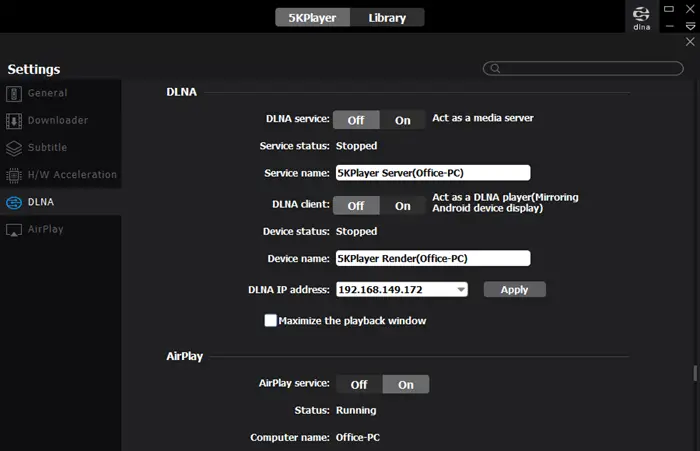This screenshot has width=700, height=451.
Task: Click the Device status 'Stopped' text
Action: [356, 232]
